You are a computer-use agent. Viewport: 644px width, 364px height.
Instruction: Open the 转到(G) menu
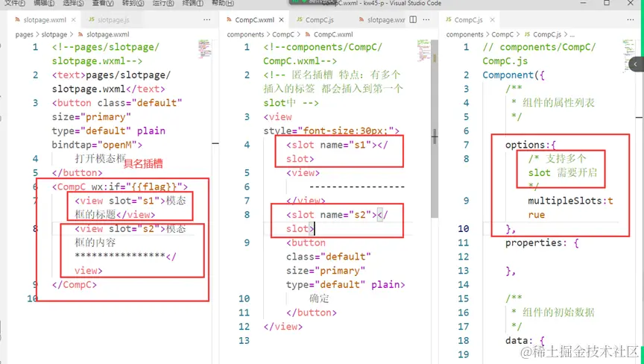tap(133, 3)
